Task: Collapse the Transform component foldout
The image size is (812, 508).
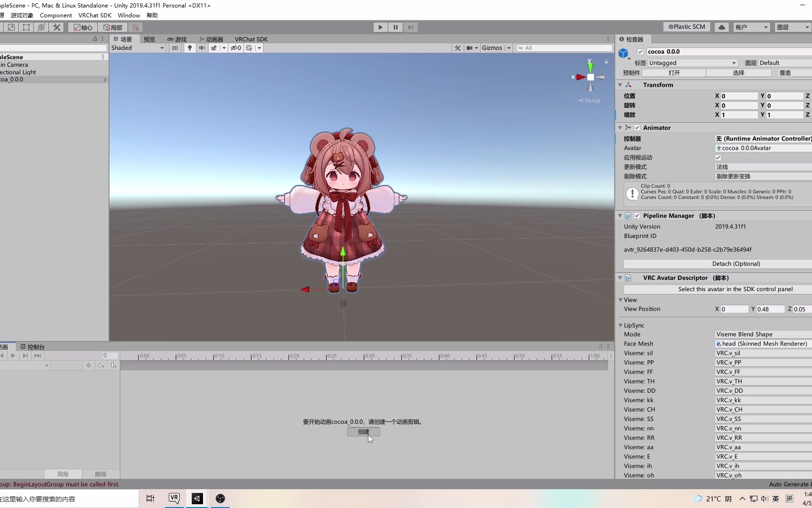Action: (x=620, y=85)
